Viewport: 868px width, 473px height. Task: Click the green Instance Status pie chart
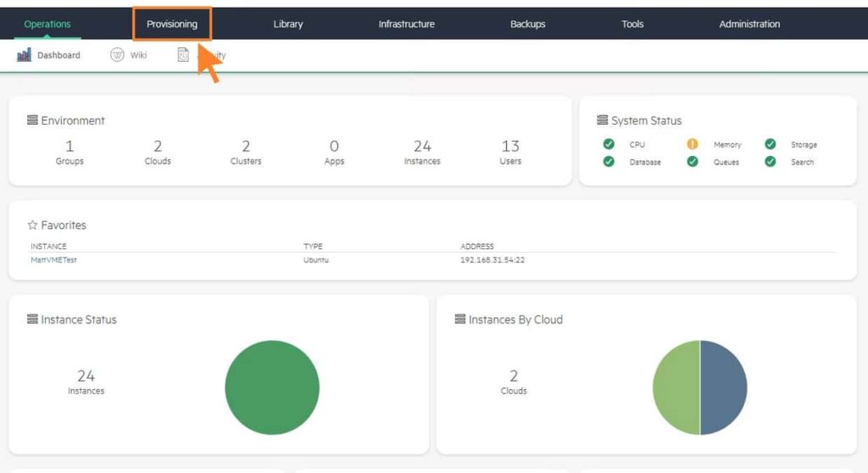click(272, 387)
